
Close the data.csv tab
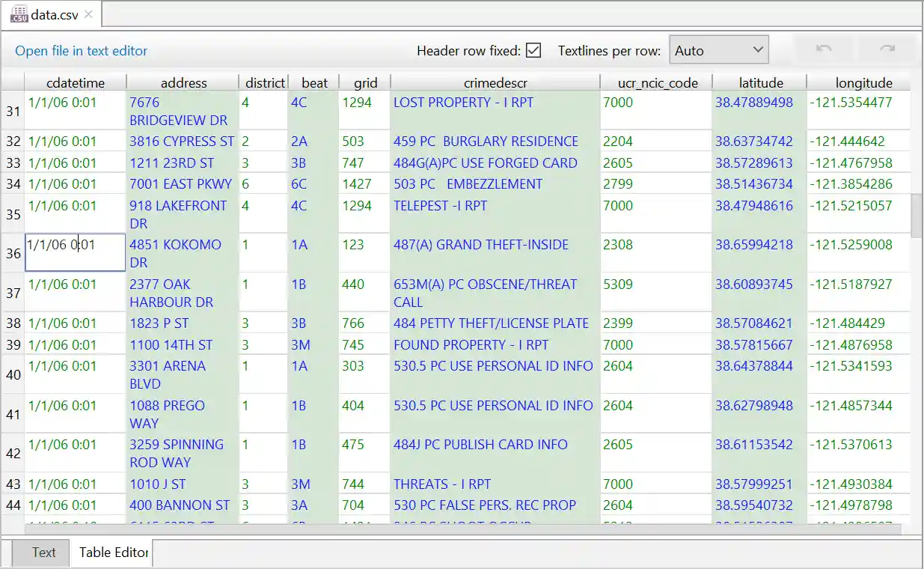tap(88, 13)
